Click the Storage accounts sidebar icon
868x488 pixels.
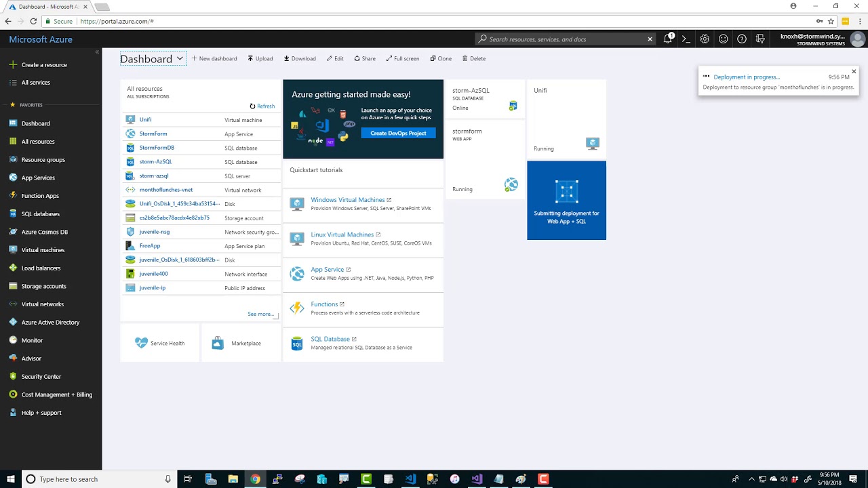coord(13,286)
